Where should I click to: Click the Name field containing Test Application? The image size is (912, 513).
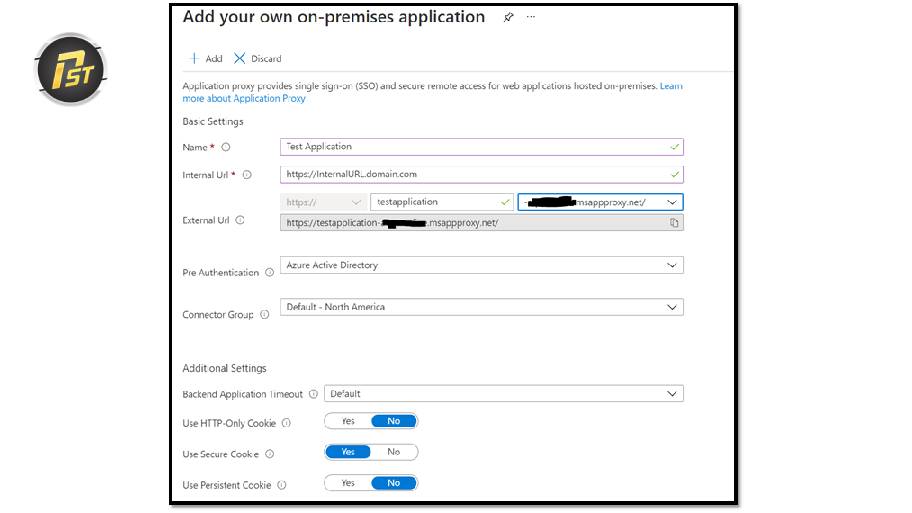point(482,147)
